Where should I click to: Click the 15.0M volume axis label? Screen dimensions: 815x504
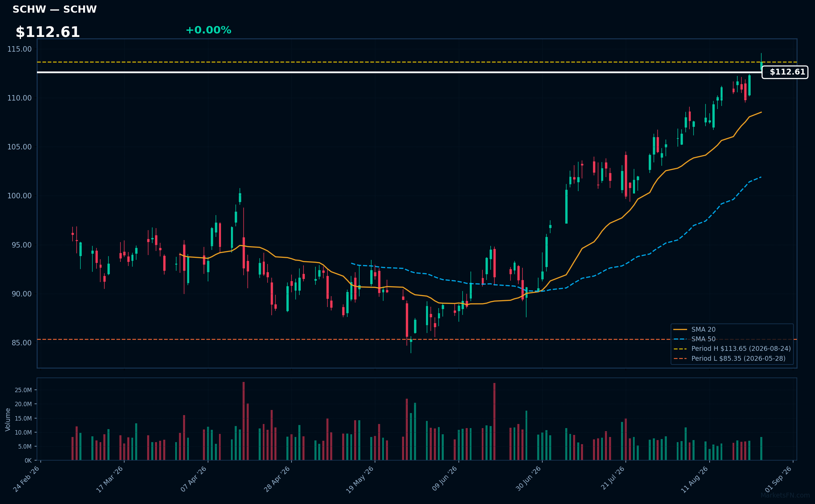(x=23, y=418)
